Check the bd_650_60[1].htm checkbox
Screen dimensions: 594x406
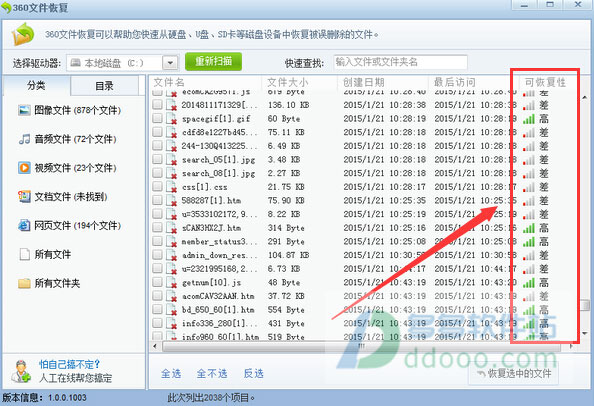[x=157, y=309]
